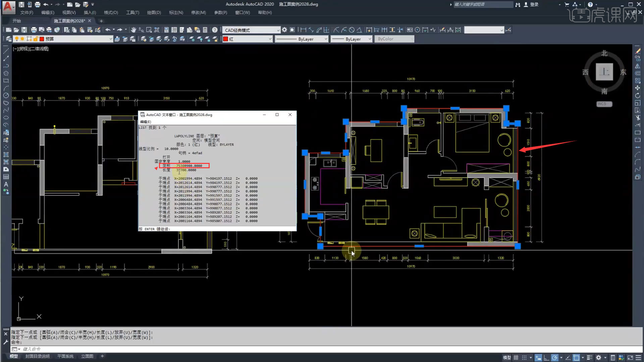Toggle ortho mode in status bar
Image resolution: width=644 pixels, height=362 pixels.
point(546,358)
